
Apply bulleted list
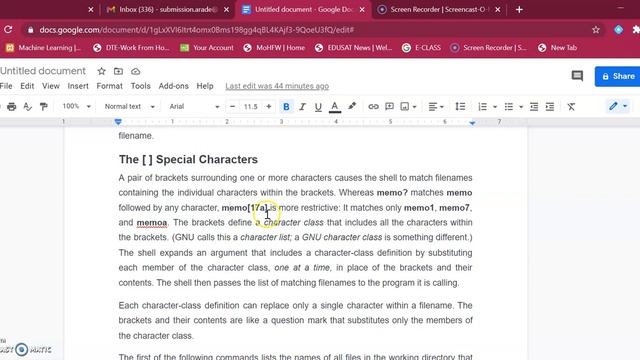tap(509, 107)
